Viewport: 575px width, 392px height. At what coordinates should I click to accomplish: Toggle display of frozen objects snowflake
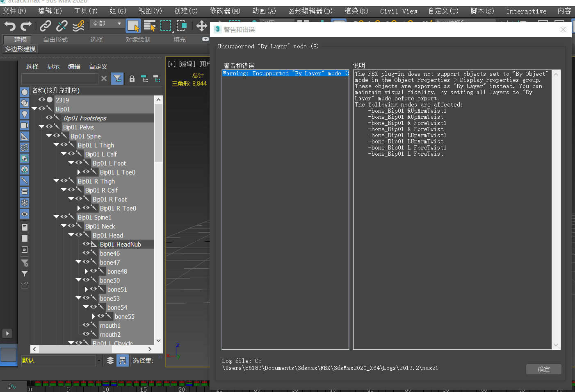(x=25, y=203)
